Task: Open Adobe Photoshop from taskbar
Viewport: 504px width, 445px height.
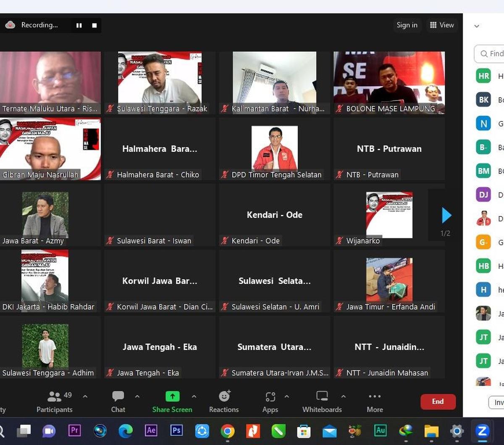Action: click(x=176, y=430)
